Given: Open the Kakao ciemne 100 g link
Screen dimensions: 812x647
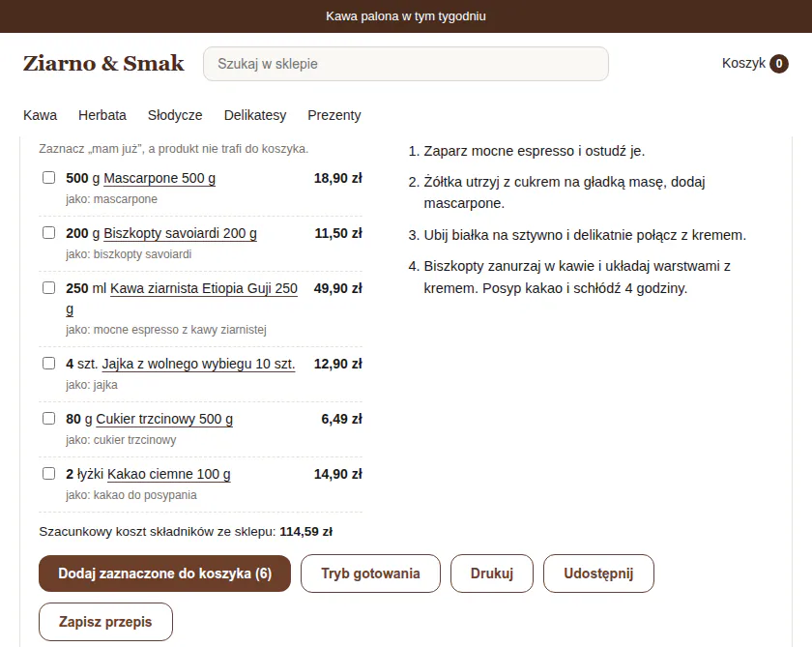Looking at the screenshot, I should point(169,474).
